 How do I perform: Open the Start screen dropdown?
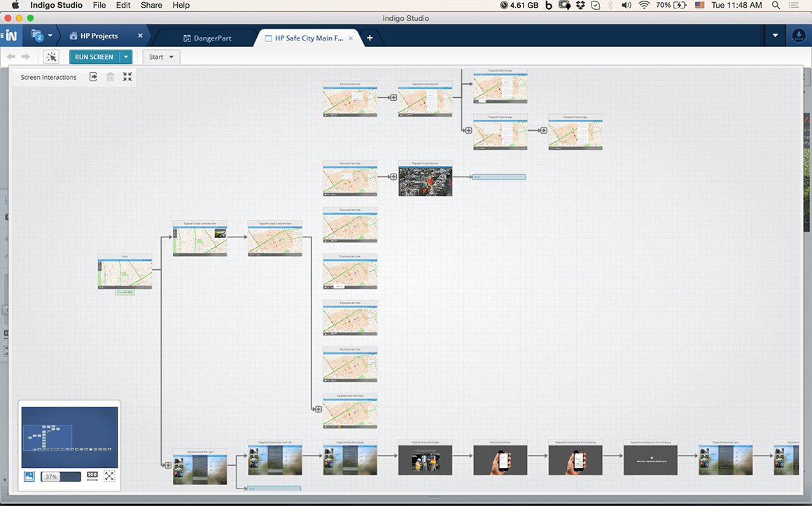point(160,57)
